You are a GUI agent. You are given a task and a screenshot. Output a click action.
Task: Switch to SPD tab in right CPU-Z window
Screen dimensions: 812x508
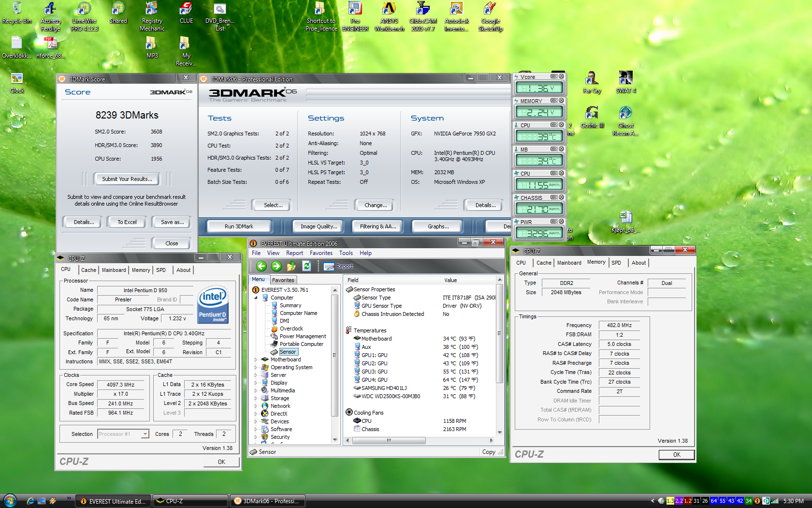click(616, 263)
